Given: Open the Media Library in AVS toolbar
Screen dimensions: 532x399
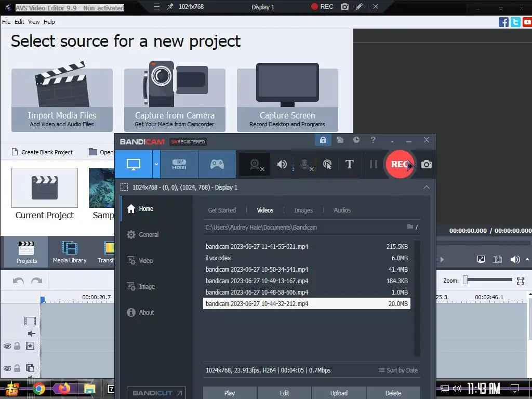Looking at the screenshot, I should pos(70,252).
